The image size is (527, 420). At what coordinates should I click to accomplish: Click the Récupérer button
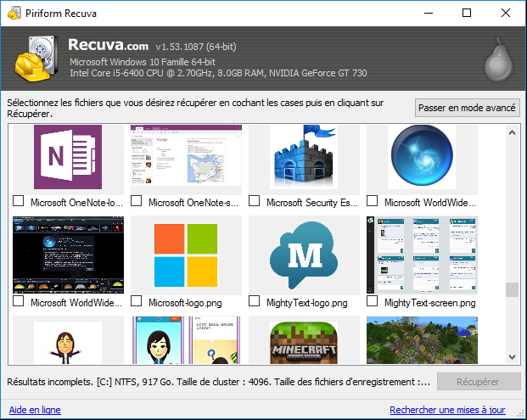click(x=479, y=382)
